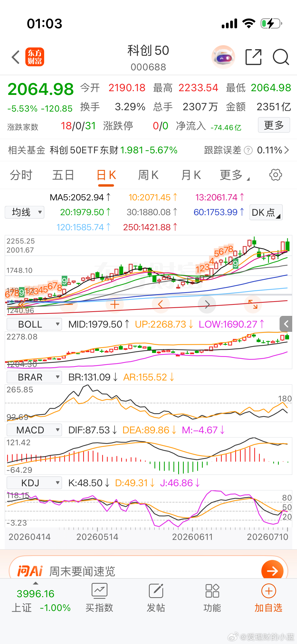Tap the 20260710 date axis marker
The image size is (297, 644).
267,537
